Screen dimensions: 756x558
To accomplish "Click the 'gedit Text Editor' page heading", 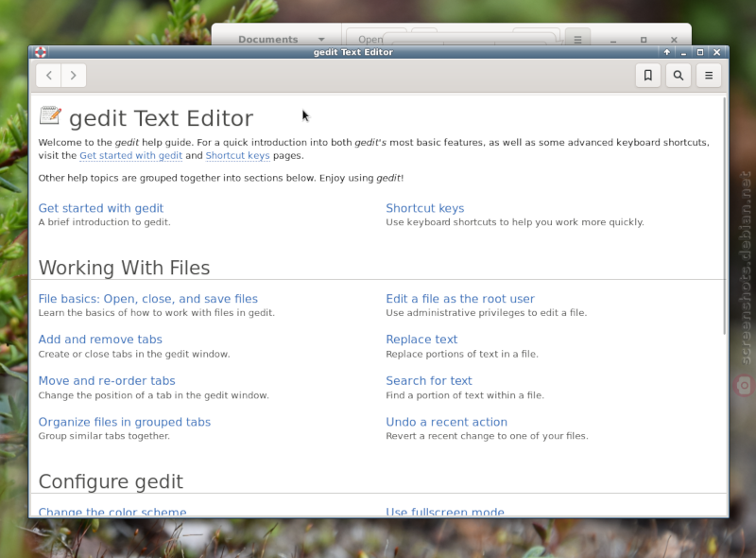I will tap(161, 119).
